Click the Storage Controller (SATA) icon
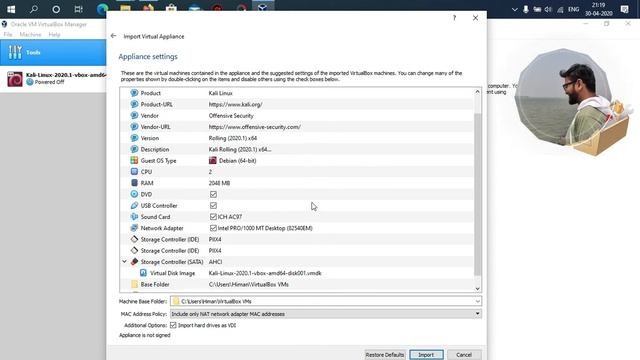 (134, 262)
